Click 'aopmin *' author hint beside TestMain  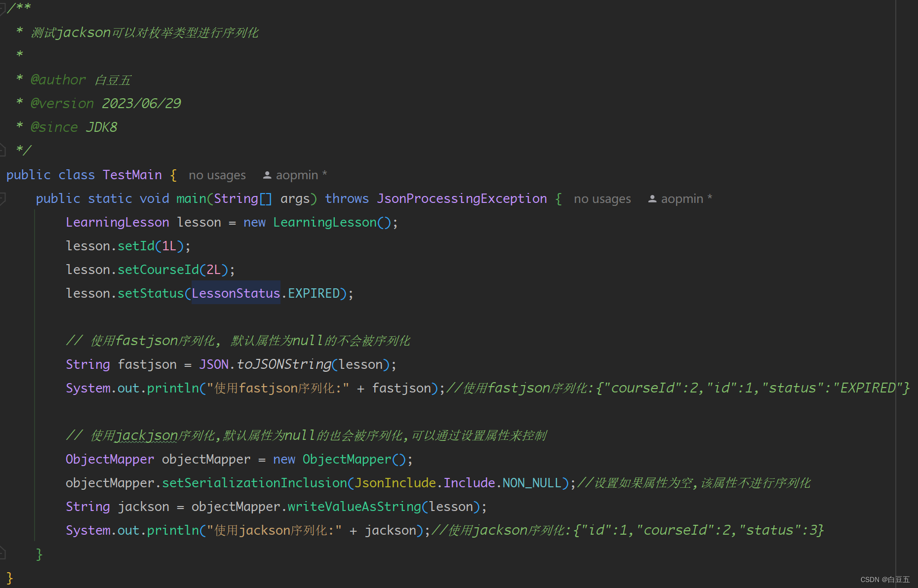click(x=301, y=175)
